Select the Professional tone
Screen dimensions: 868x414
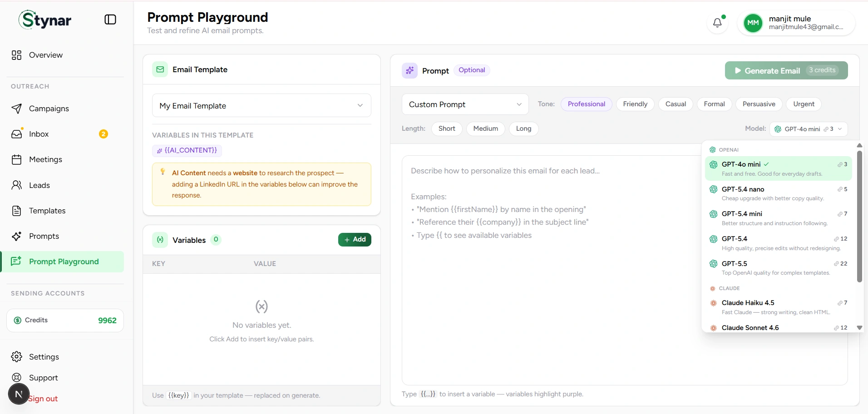[587, 104]
